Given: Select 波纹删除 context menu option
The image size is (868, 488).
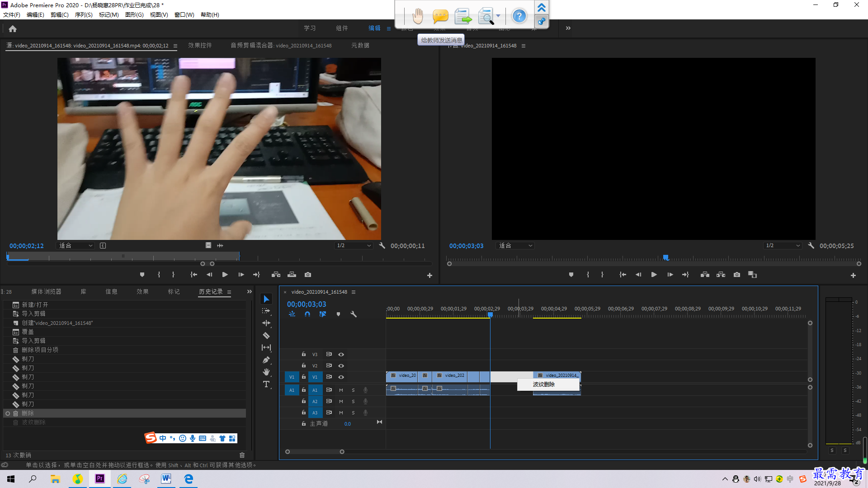Looking at the screenshot, I should point(548,384).
